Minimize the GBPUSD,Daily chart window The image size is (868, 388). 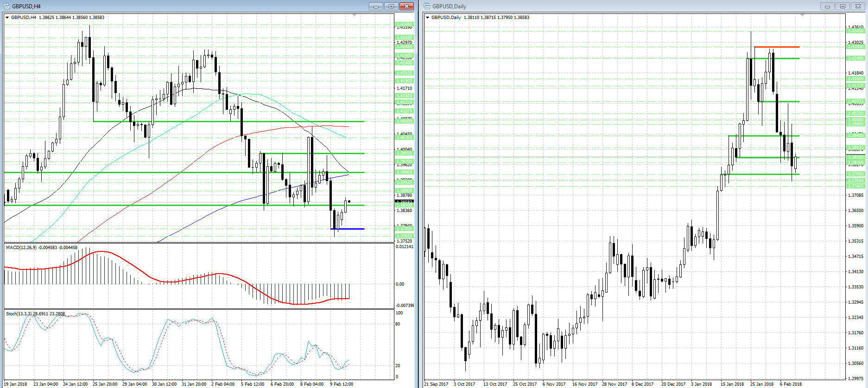(x=827, y=6)
